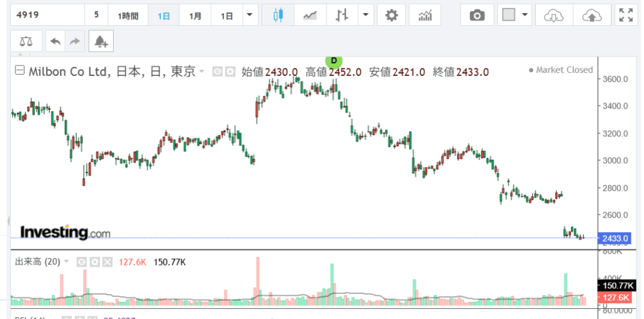This screenshot has width=644, height=319.
Task: Click the 安値 2421.0 low value
Action: 397,72
